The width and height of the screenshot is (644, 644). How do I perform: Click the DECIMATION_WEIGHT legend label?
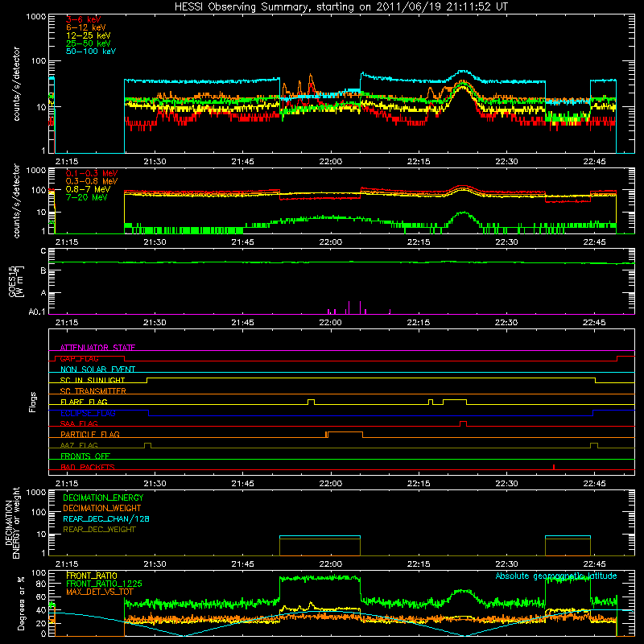coord(102,508)
